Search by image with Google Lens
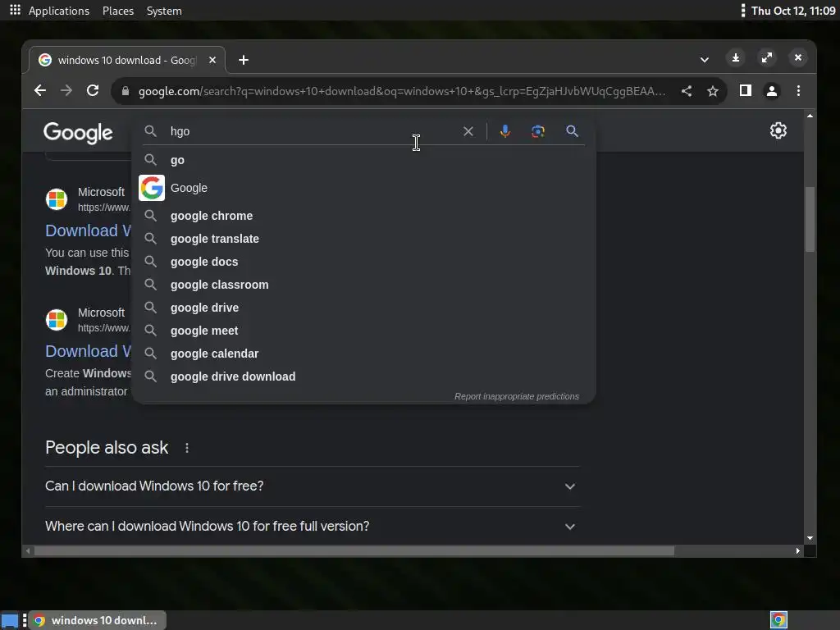 [x=538, y=131]
